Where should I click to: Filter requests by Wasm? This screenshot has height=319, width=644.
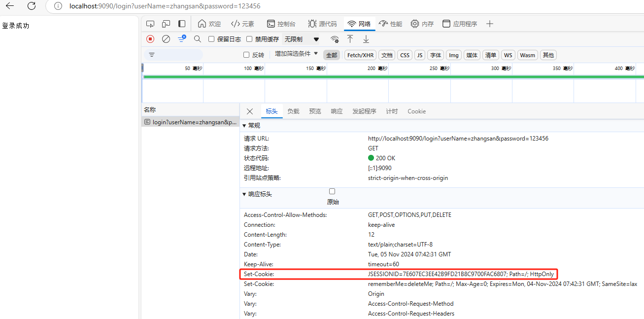point(527,55)
